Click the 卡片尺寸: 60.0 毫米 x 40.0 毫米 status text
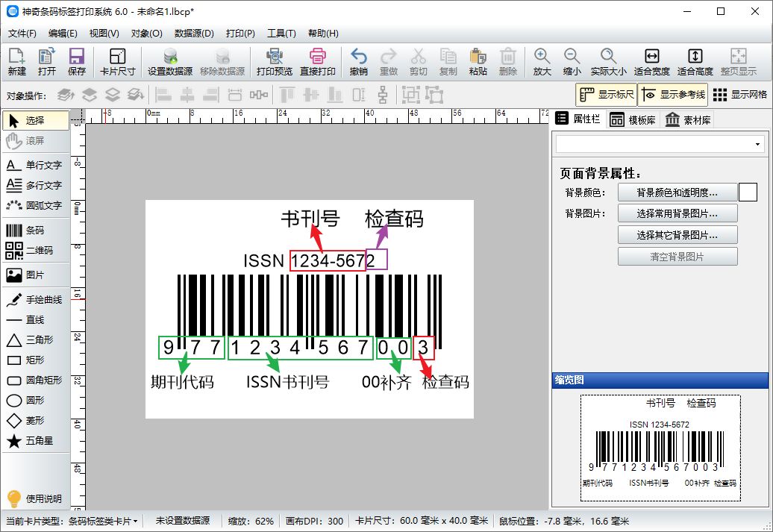Viewport: 773px width, 532px height. 422,521
